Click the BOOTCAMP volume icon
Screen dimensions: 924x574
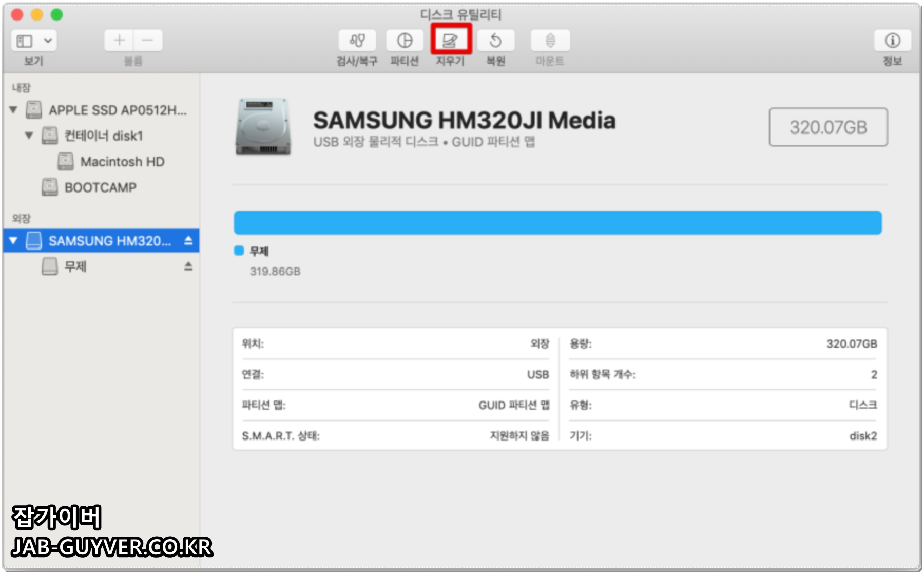click(x=50, y=187)
